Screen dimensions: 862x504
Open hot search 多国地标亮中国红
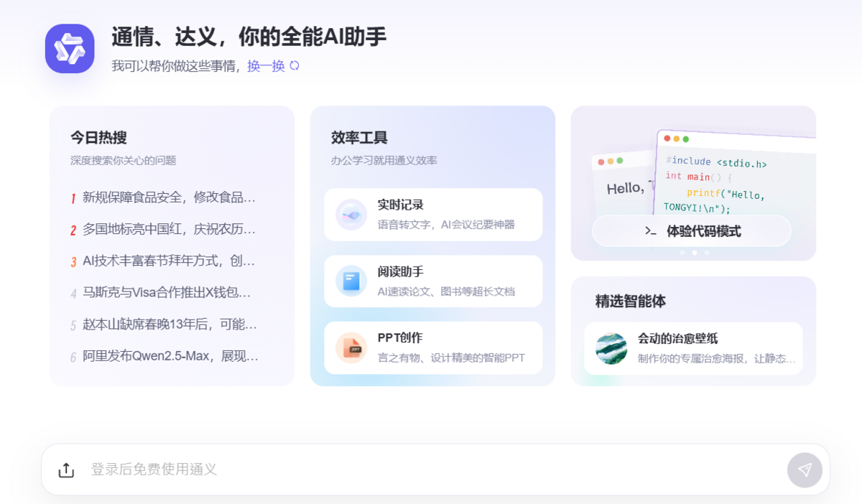pos(170,229)
